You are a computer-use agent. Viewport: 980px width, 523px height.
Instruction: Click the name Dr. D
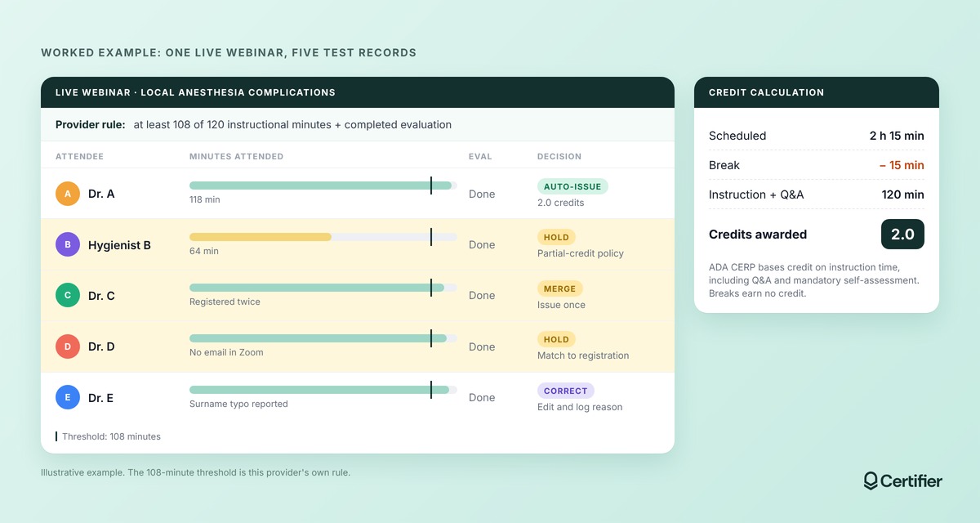[x=101, y=346]
